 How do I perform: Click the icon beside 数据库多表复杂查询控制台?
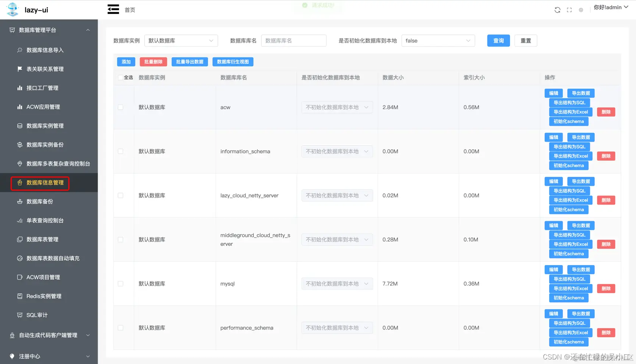20,164
